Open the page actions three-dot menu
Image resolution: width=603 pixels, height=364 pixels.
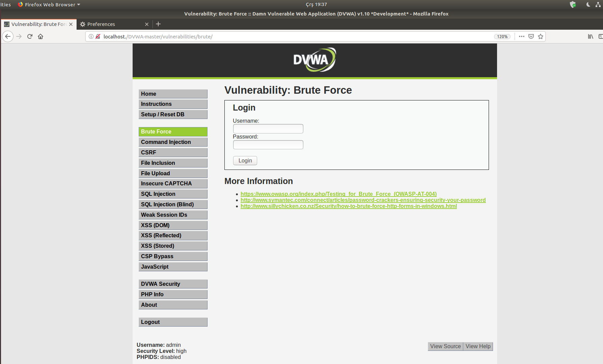pyautogui.click(x=522, y=36)
